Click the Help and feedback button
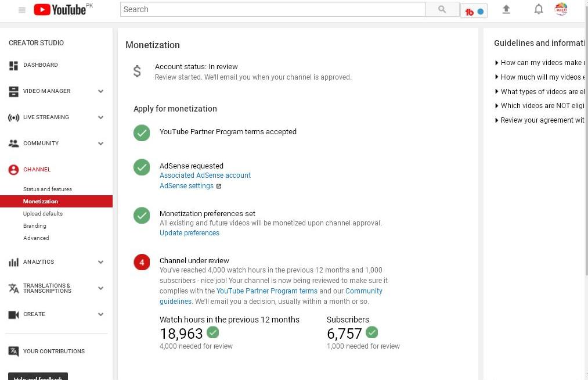 (38, 377)
